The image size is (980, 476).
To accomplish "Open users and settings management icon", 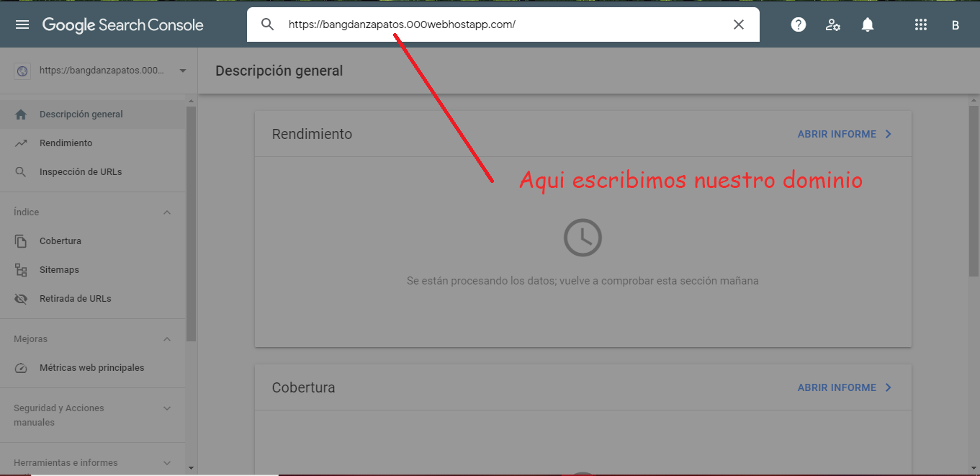I will point(833,25).
